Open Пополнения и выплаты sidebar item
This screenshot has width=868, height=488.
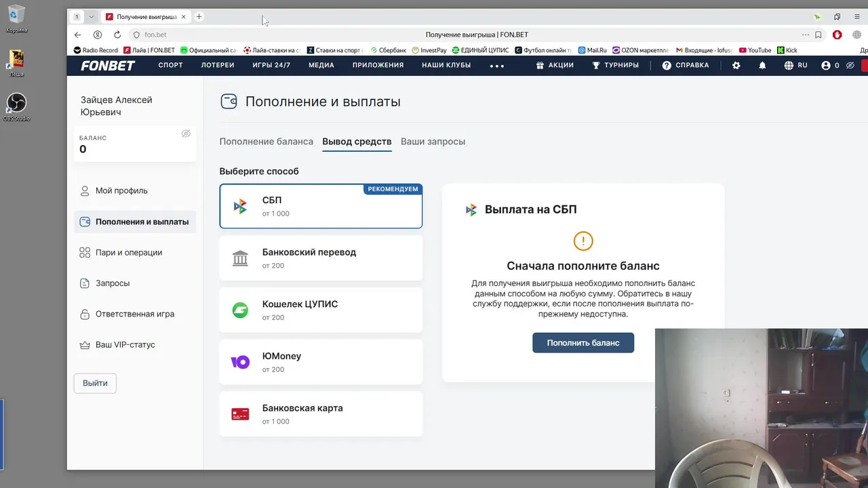coord(135,222)
